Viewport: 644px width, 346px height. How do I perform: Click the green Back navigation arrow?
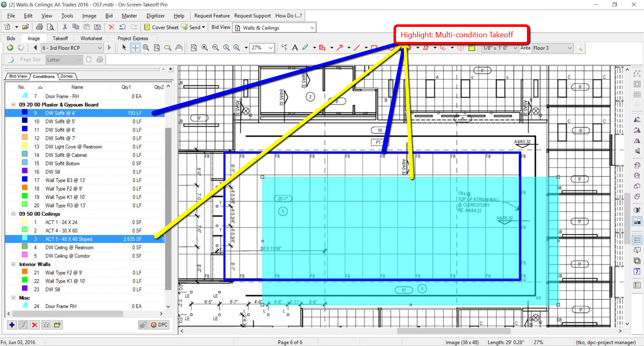(10, 48)
